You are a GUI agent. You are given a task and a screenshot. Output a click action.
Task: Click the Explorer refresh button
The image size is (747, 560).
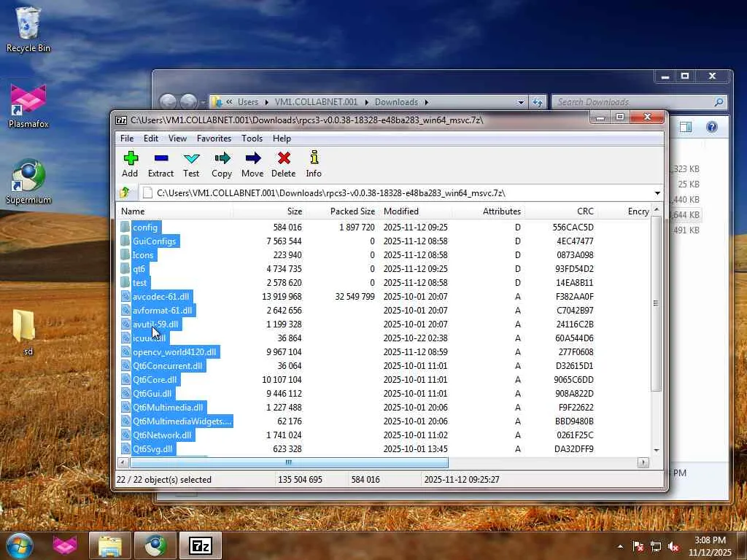[x=538, y=102]
